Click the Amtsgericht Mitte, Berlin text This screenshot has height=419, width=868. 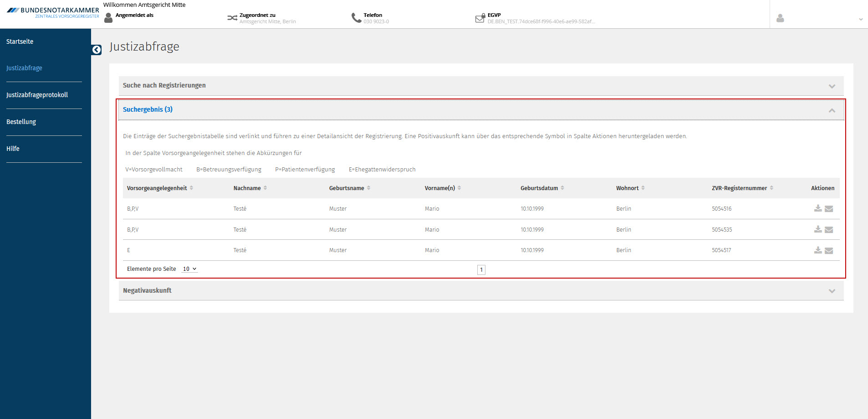[268, 21]
